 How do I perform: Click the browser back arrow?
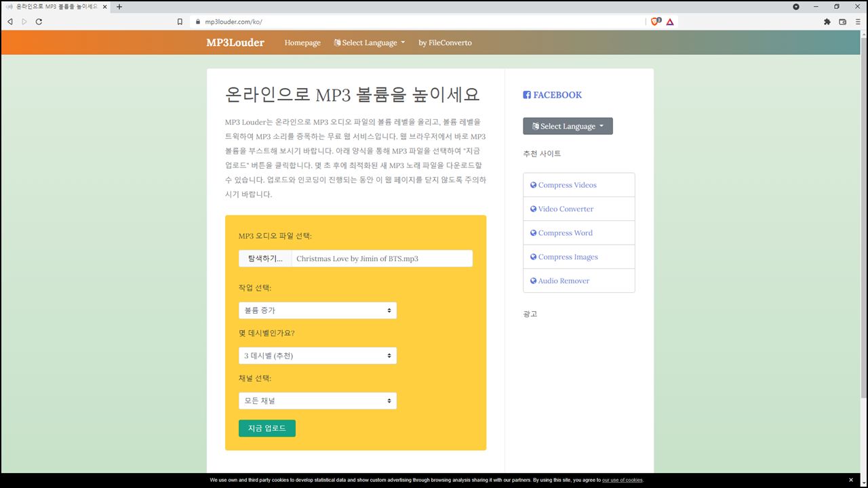point(9,22)
